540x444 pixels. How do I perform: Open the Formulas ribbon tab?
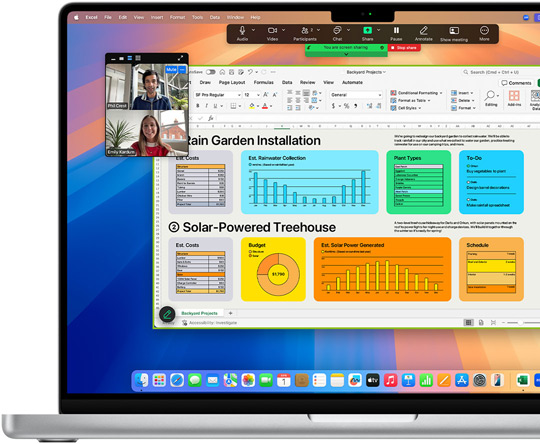(x=263, y=82)
